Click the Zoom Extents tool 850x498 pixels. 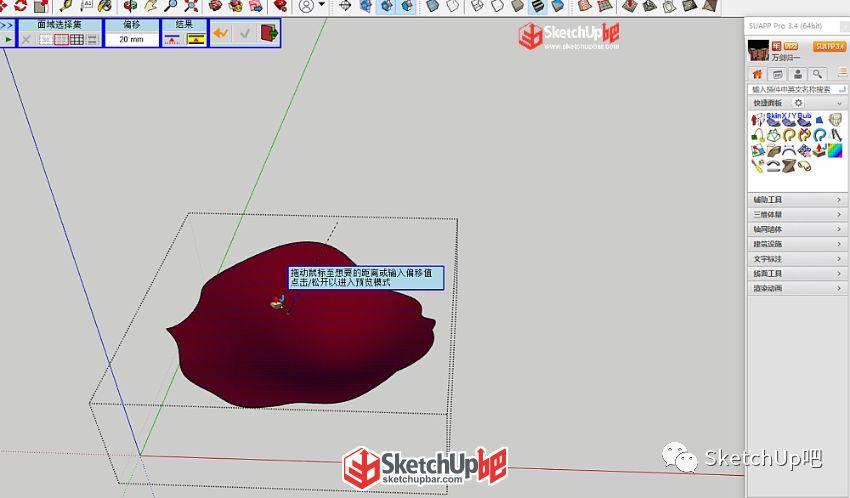(x=191, y=5)
